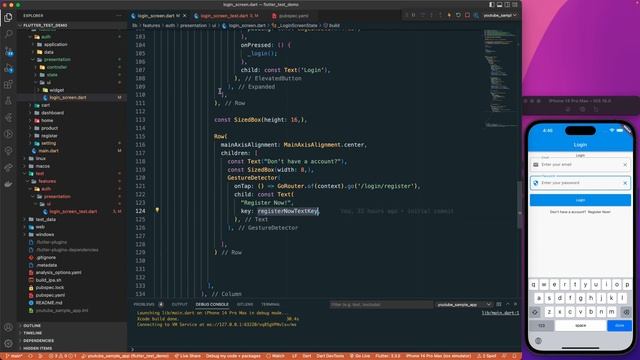
Task: Open Run and Debug view icon
Action: 8,68
